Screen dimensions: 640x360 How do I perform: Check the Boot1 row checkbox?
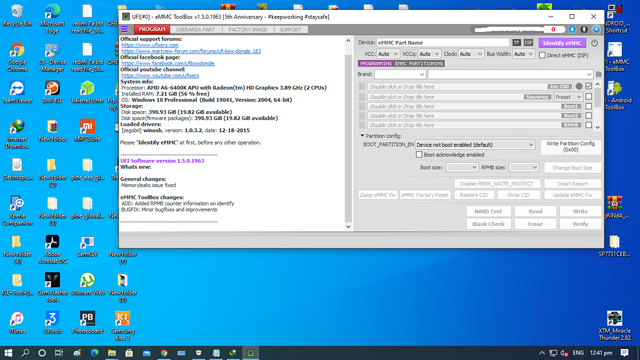click(589, 106)
